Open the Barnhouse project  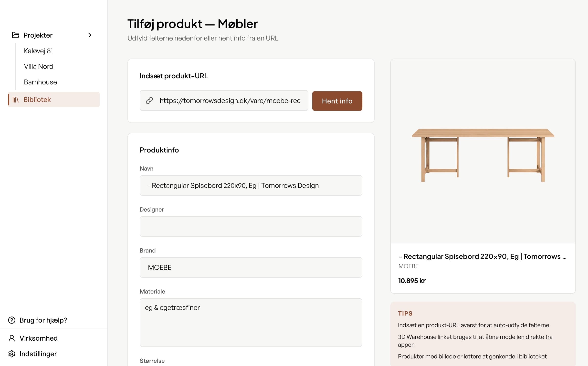pos(40,82)
